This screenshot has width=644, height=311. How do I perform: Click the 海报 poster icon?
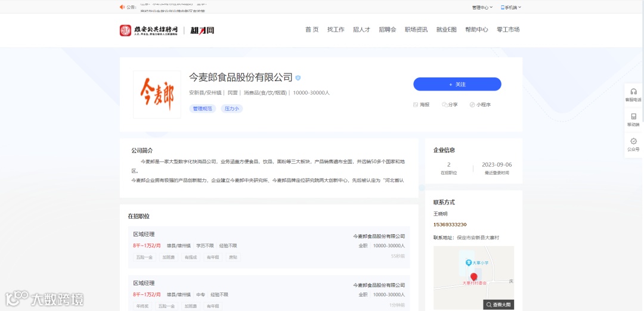(x=416, y=105)
